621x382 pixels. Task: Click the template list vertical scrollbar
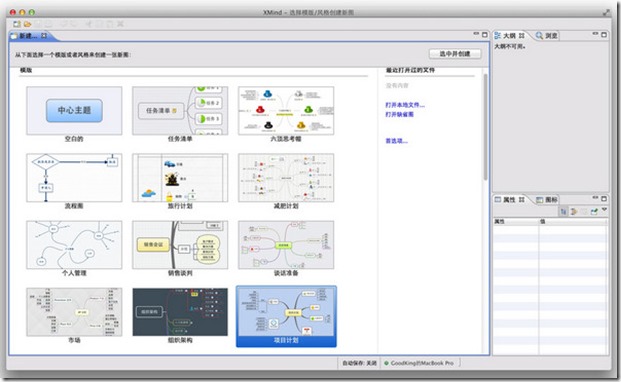pyautogui.click(x=485, y=127)
